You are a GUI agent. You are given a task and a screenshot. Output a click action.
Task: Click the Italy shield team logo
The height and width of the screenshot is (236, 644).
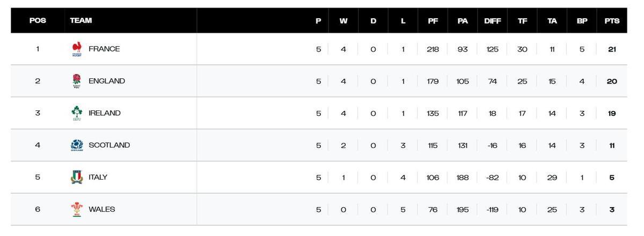click(77, 178)
